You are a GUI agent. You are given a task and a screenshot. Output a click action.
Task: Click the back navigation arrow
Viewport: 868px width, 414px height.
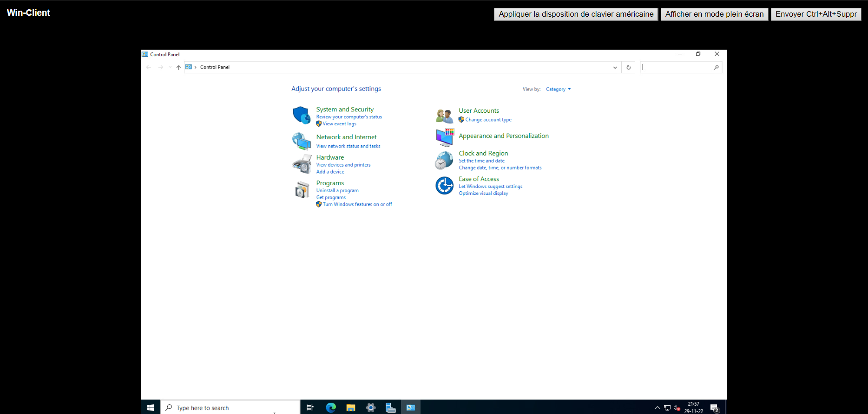149,67
